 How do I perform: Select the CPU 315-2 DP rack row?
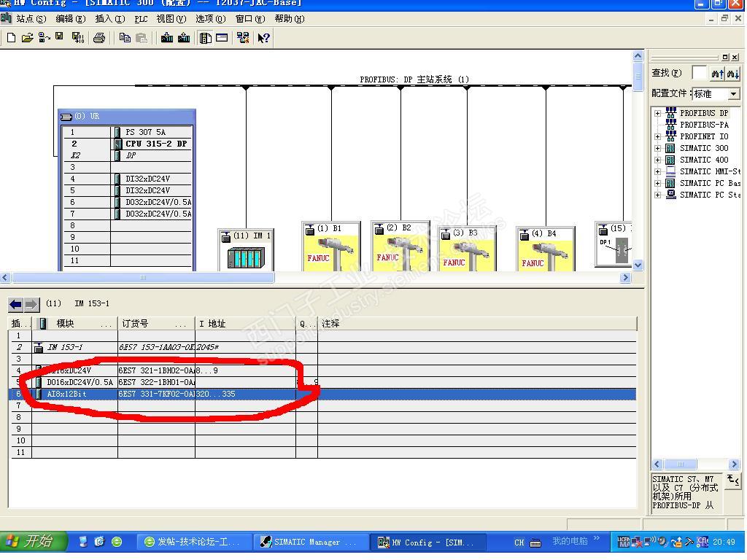128,144
